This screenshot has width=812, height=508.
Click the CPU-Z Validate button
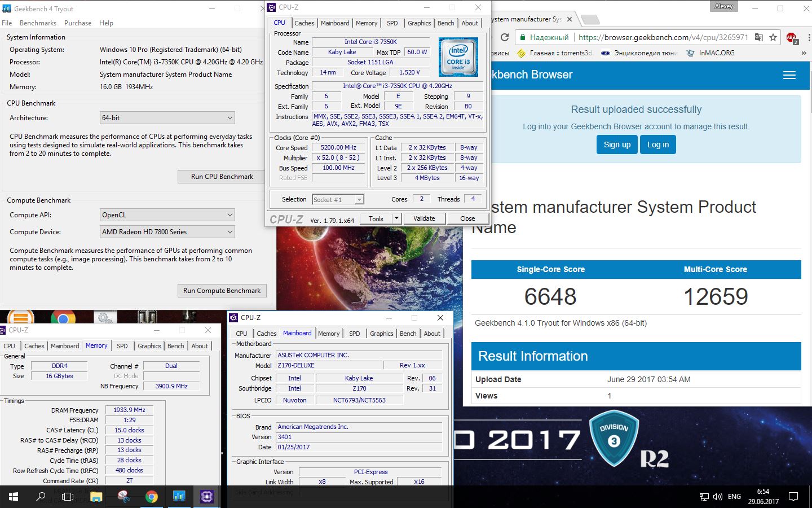(424, 218)
